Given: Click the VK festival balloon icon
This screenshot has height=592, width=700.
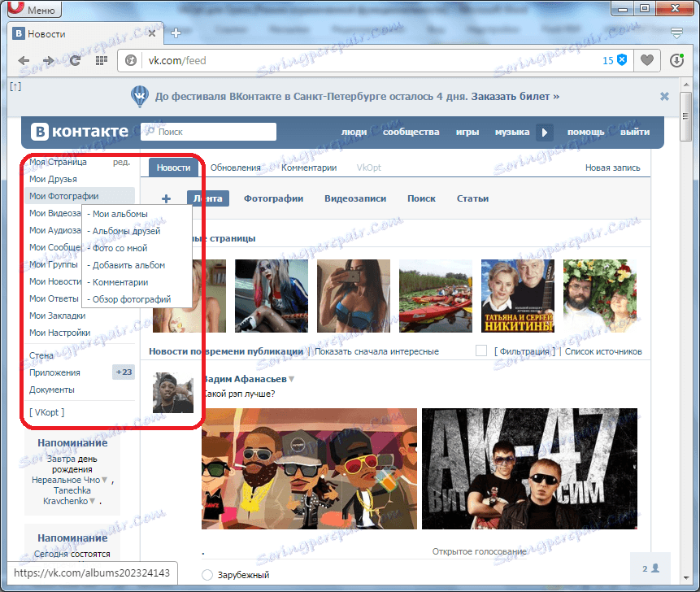Looking at the screenshot, I should tap(140, 97).
